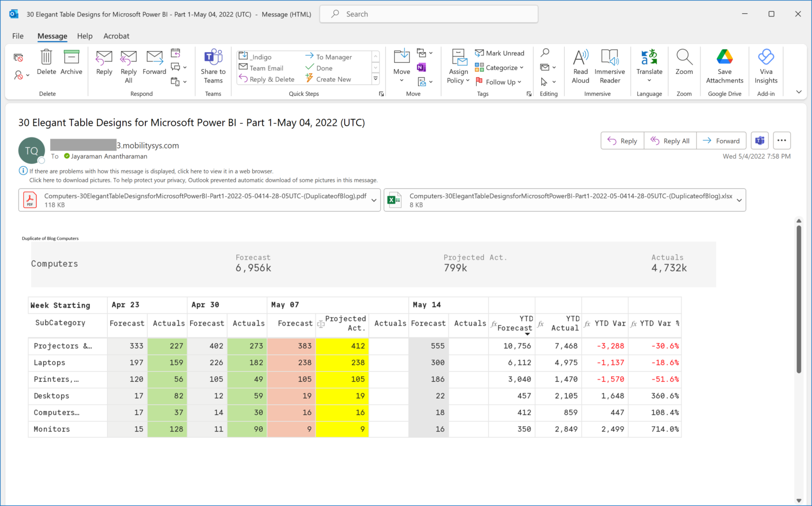
Task: Sort by the YTD Forecast column arrow
Action: coord(528,333)
